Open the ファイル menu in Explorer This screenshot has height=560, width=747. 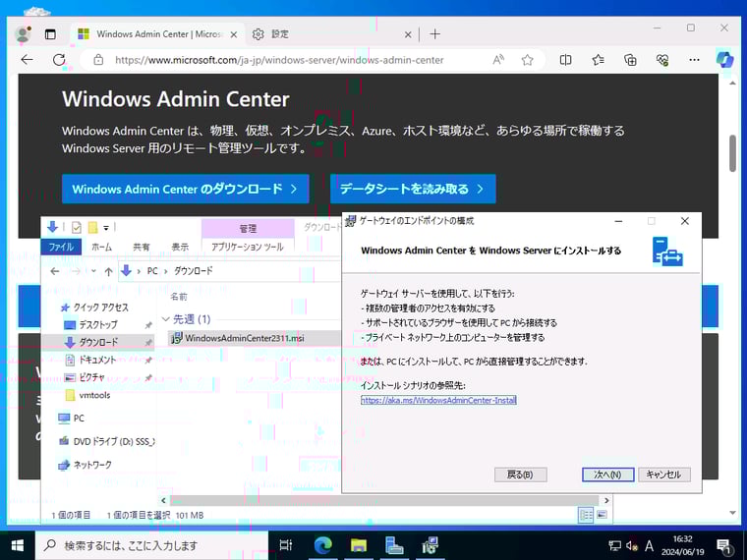point(61,247)
